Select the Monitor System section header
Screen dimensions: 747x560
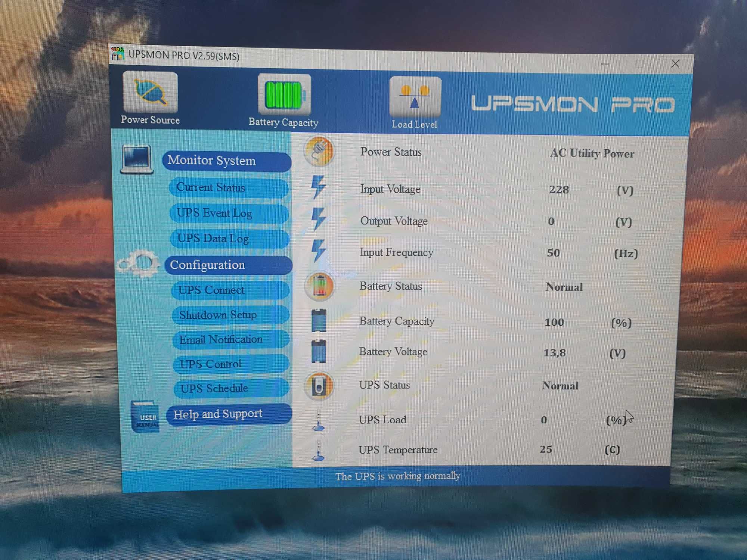coord(227,161)
